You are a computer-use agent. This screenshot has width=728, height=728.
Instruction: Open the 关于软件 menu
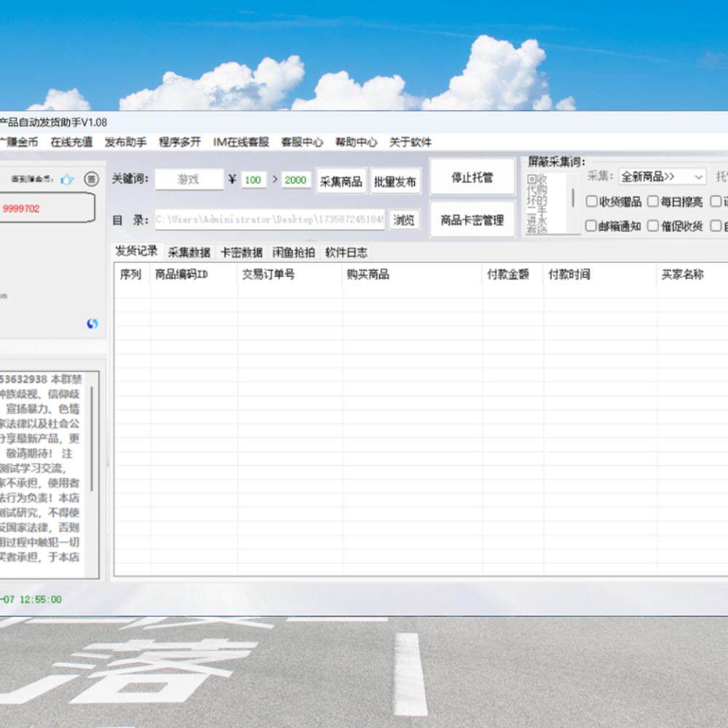coord(411,142)
